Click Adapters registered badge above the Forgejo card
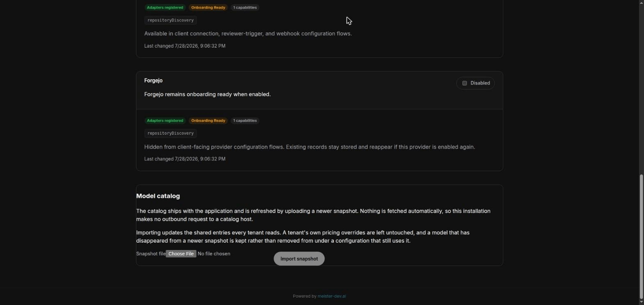 click(165, 7)
